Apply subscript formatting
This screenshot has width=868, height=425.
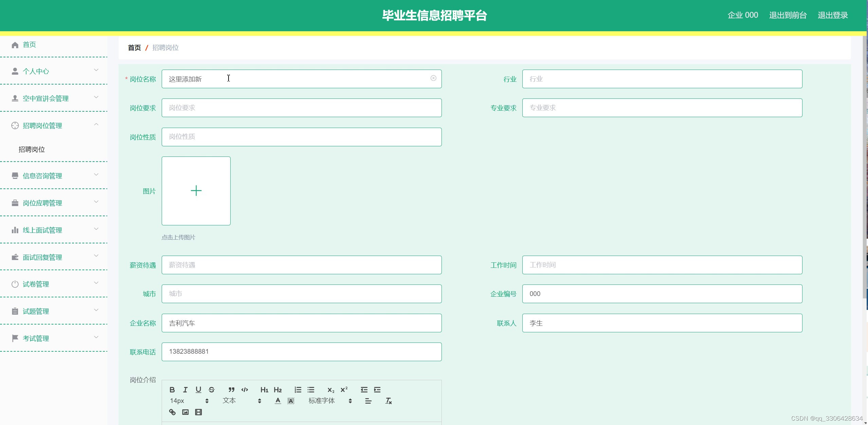click(x=331, y=390)
